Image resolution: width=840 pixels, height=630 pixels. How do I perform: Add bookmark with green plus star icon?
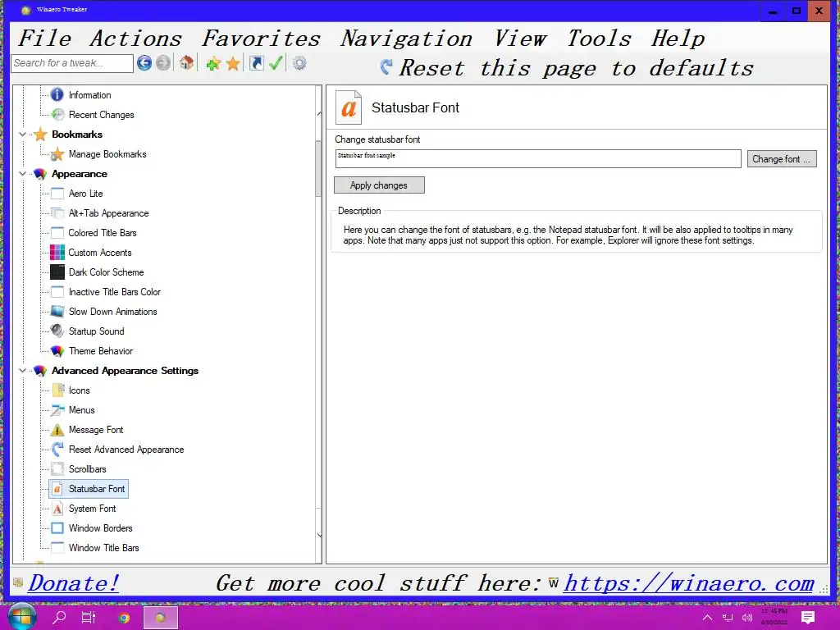(213, 64)
